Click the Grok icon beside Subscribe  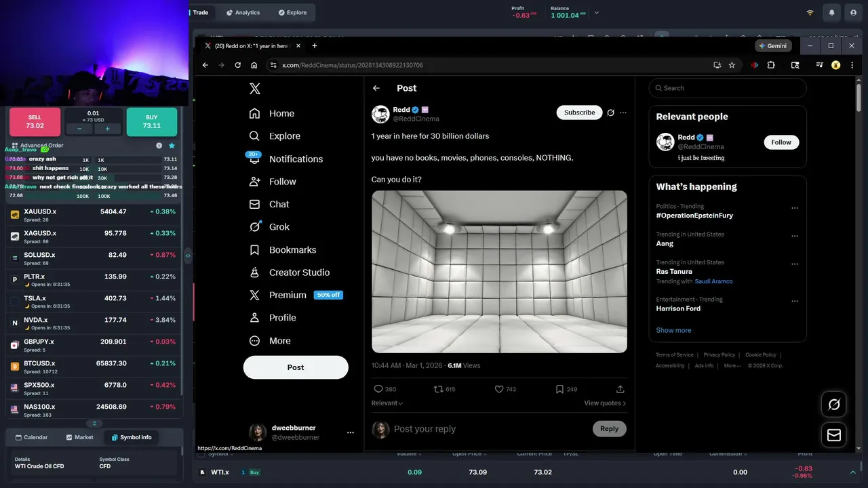coord(610,113)
